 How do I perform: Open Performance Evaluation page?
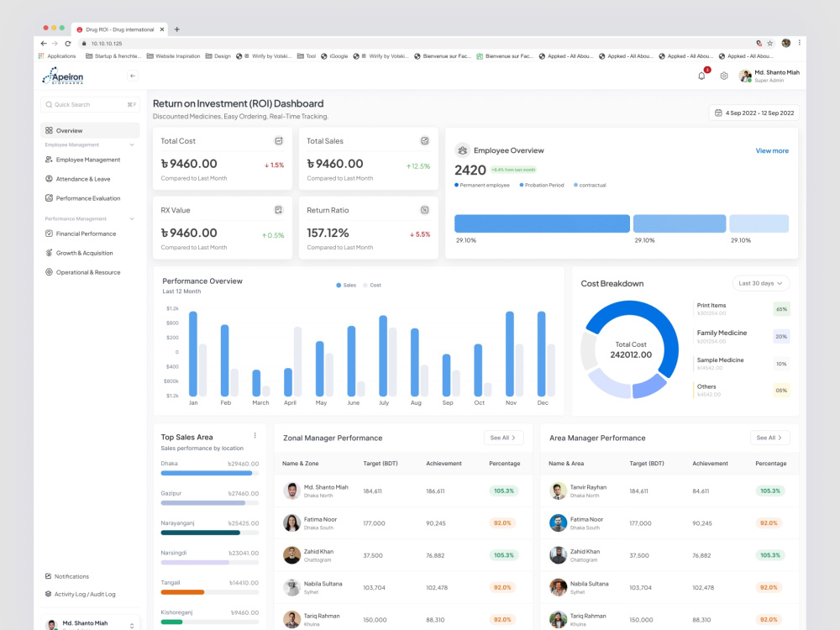click(x=90, y=198)
